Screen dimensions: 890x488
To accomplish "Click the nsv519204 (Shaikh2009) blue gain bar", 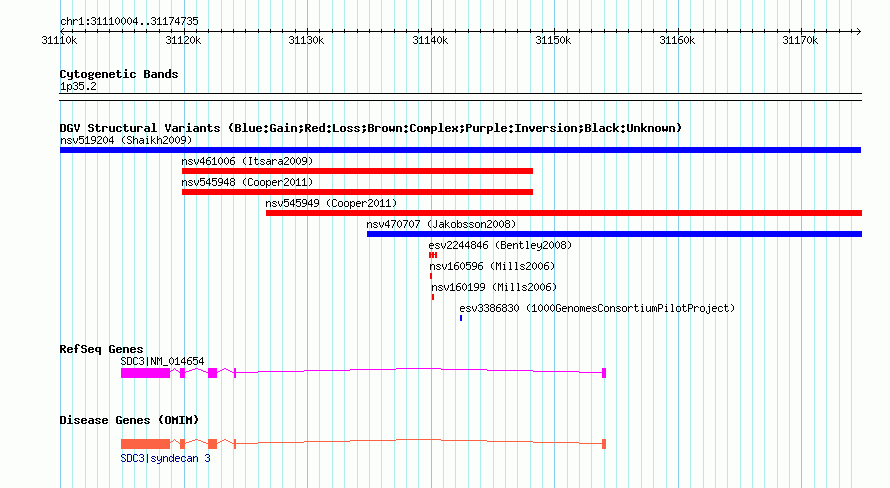I will [x=460, y=150].
